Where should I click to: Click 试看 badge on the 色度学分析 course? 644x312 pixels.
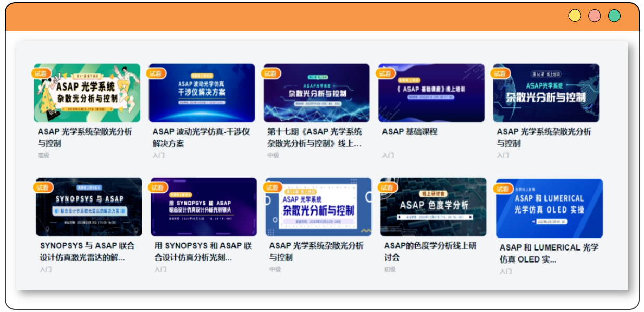click(x=387, y=188)
